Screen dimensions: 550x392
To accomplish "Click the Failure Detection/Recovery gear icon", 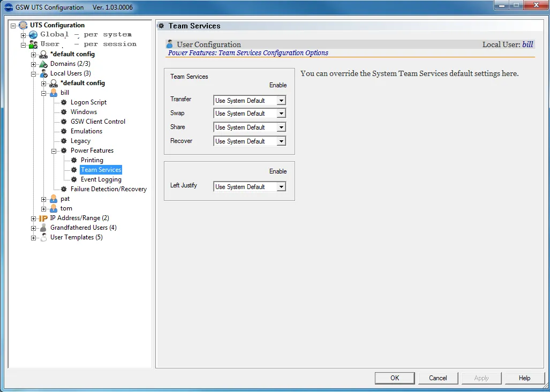I will 64,190.
